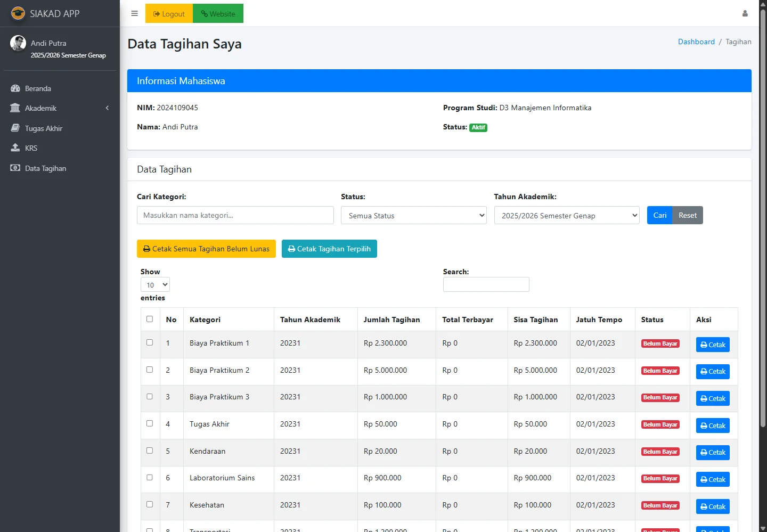Click the KRS upload icon

coord(15,148)
